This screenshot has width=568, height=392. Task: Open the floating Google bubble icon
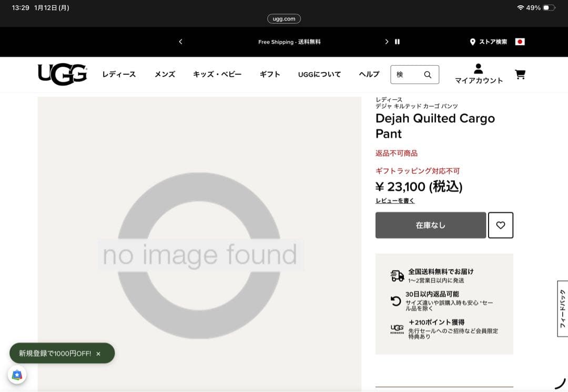[18, 375]
